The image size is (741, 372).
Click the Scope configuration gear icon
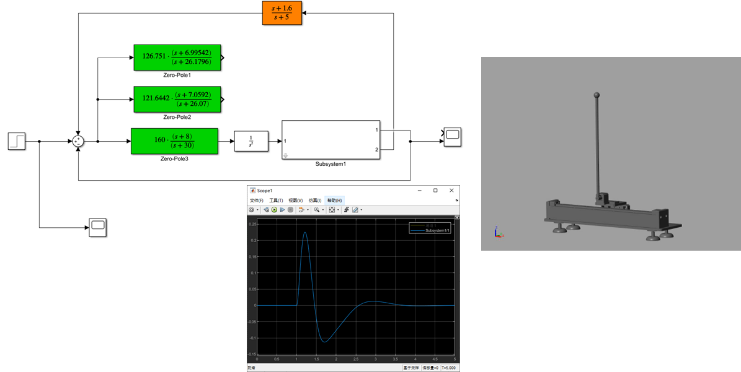(251, 209)
